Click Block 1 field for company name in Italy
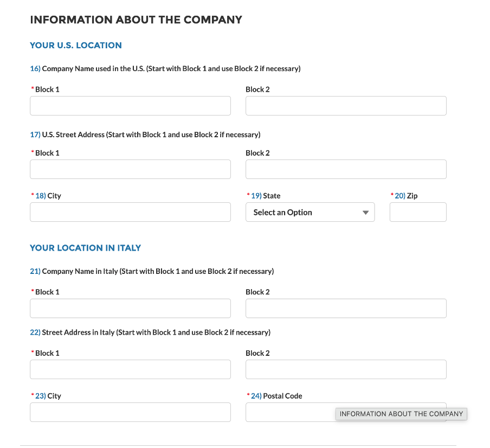 [130, 308]
